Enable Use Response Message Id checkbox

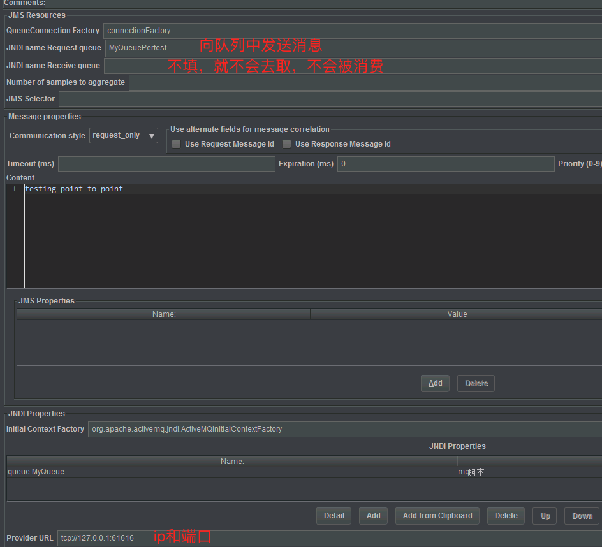(x=287, y=144)
